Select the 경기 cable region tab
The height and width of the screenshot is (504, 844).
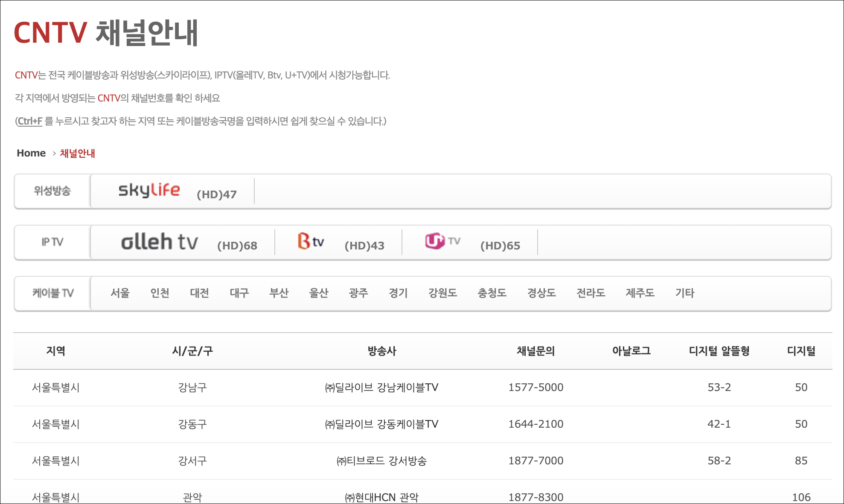(398, 293)
